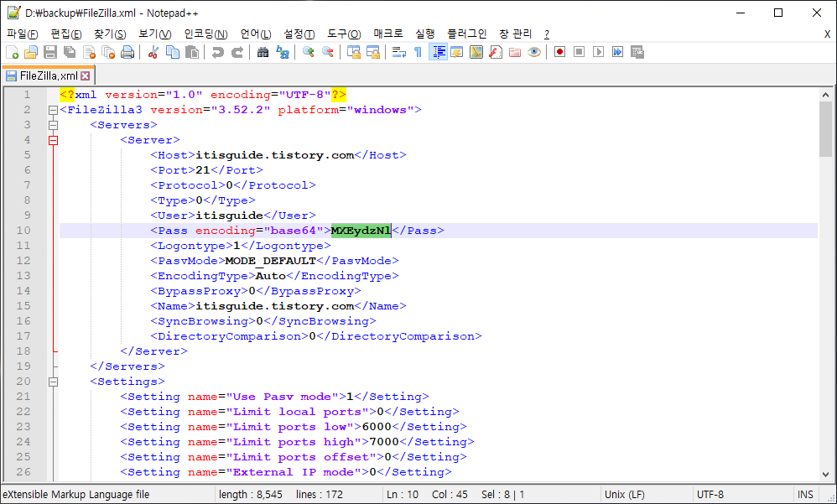Start macro recording with red dot icon

point(559,52)
